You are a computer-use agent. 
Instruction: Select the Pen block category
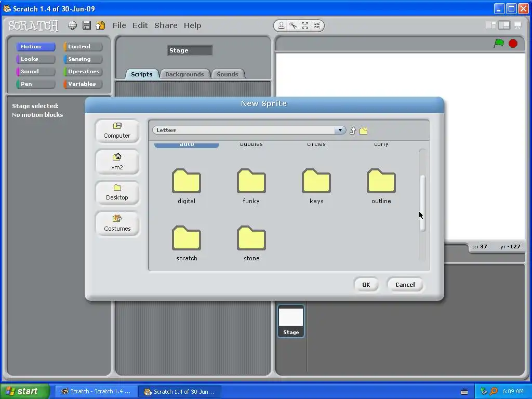click(36, 84)
